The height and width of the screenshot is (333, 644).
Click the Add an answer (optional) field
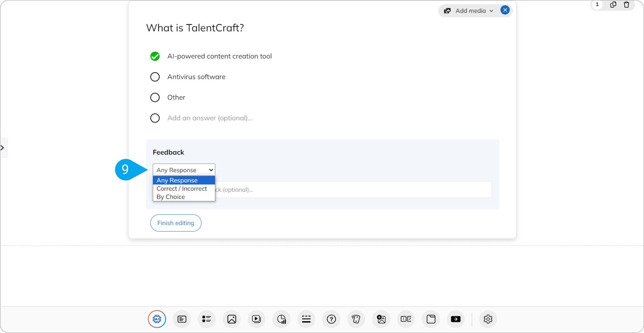click(210, 118)
